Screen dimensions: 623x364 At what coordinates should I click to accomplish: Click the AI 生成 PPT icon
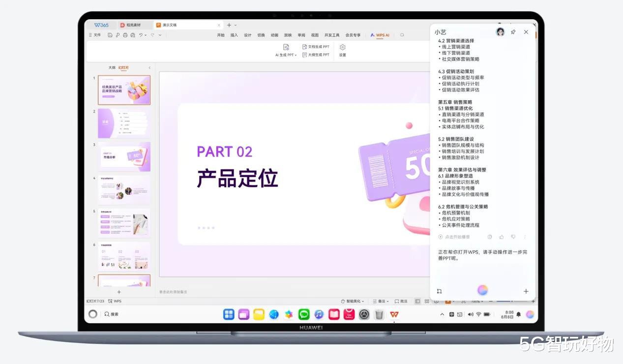(286, 47)
